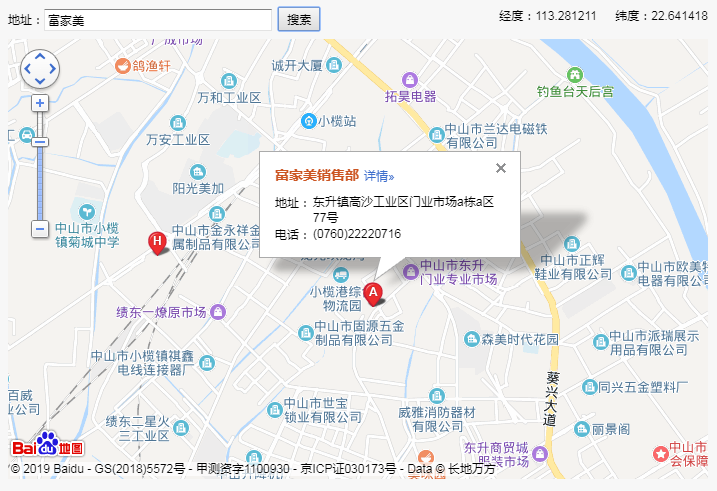
Task: Click 诚开大厦 building icon
Action: [334, 65]
